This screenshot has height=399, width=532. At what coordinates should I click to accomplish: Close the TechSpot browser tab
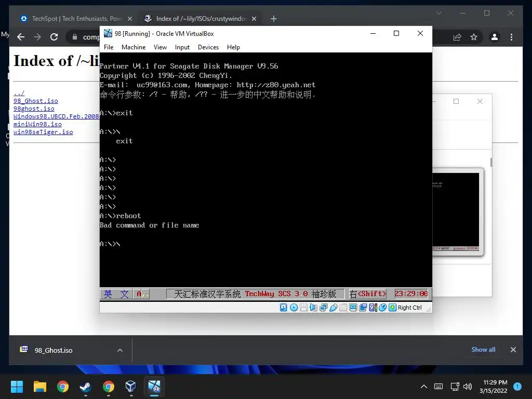pos(129,19)
